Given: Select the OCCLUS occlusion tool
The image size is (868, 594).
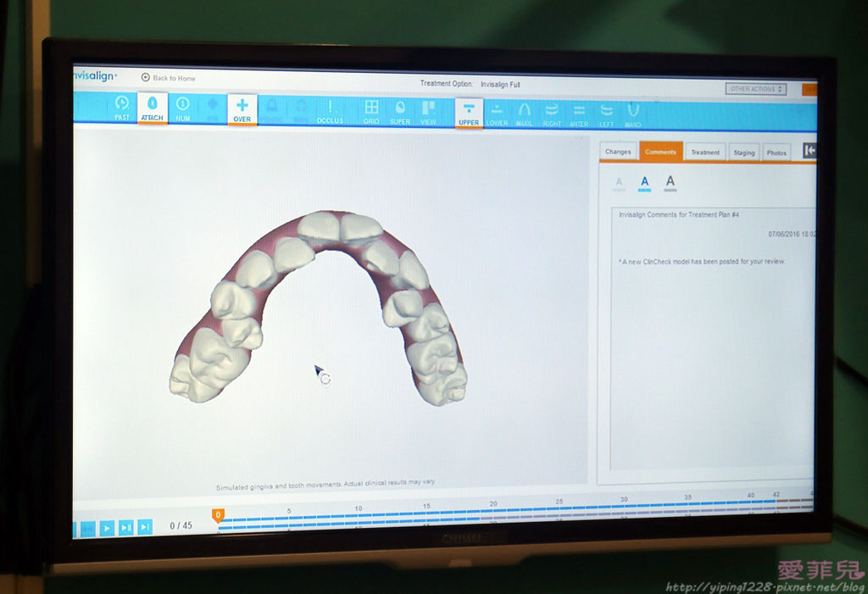Looking at the screenshot, I should (x=330, y=111).
